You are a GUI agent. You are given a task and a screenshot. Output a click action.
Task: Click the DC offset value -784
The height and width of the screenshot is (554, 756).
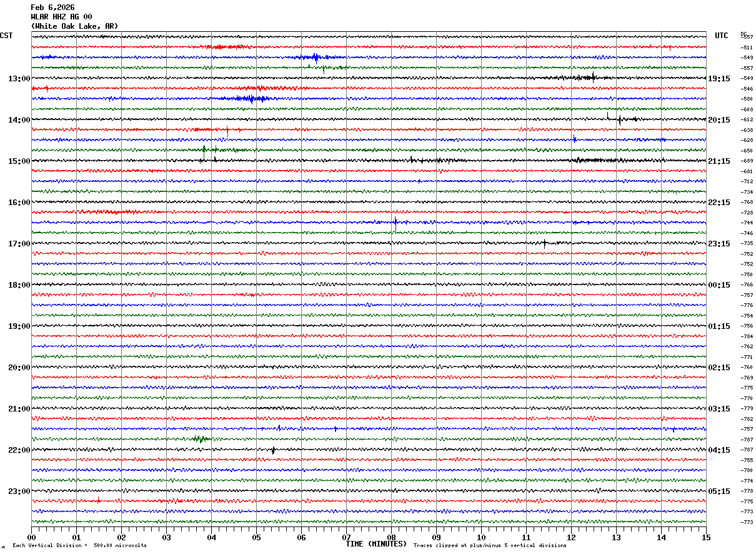coord(747,336)
